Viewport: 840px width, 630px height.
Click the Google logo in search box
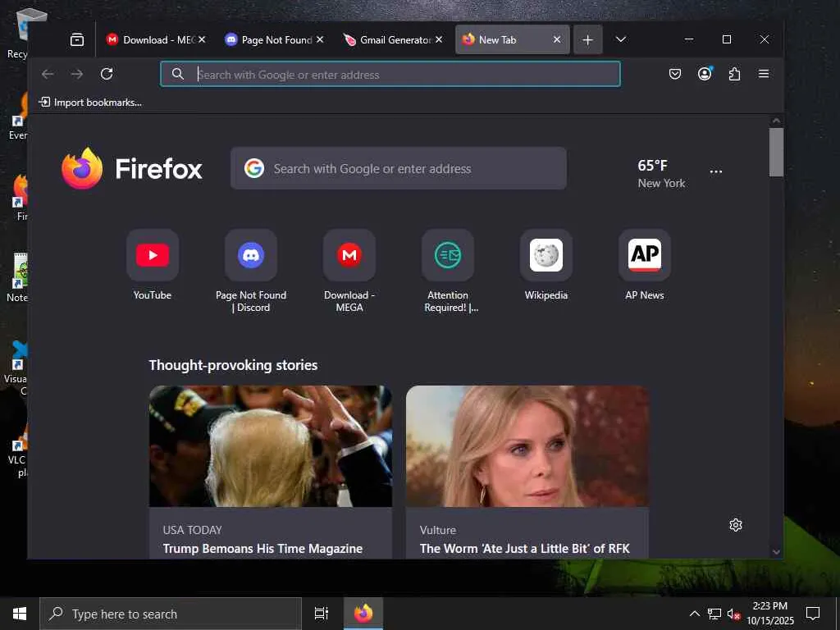[254, 168]
